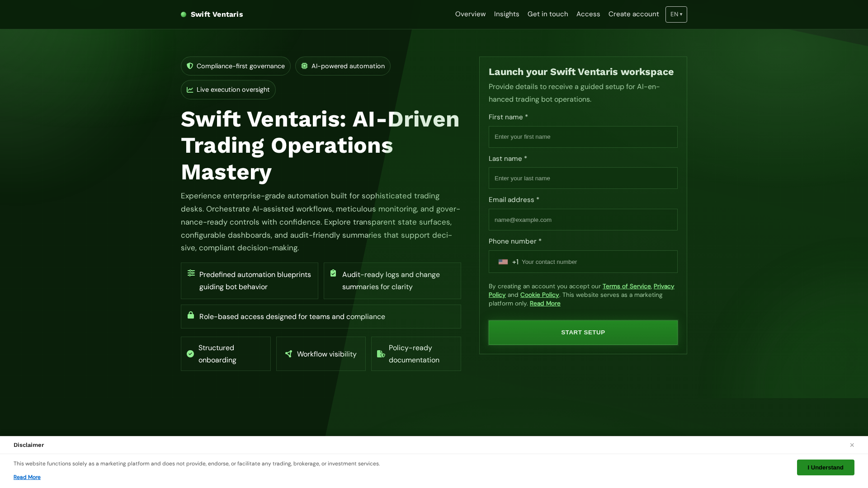Click the chip icon in AI-powered automation badge
Viewport: 868px width, 488px height.
tap(305, 66)
